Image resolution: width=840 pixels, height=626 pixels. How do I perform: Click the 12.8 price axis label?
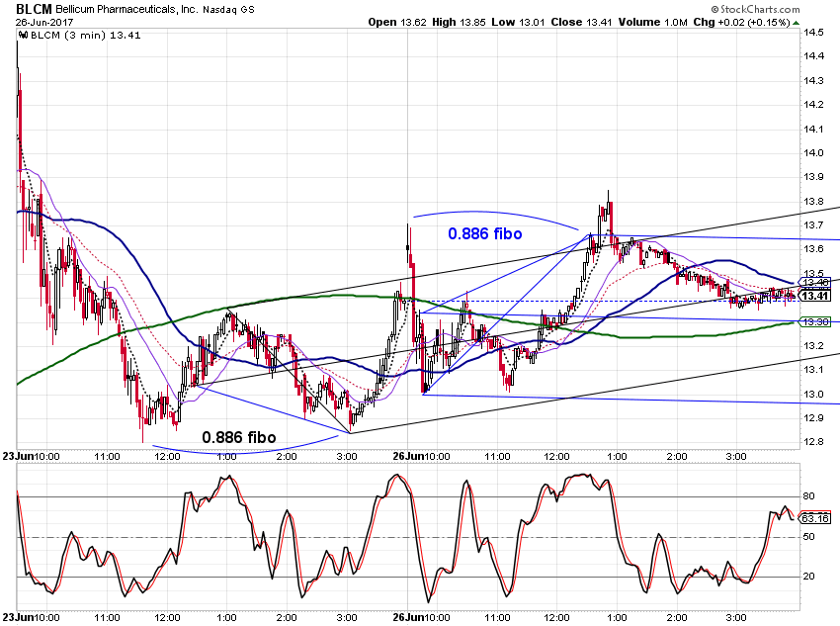813,442
